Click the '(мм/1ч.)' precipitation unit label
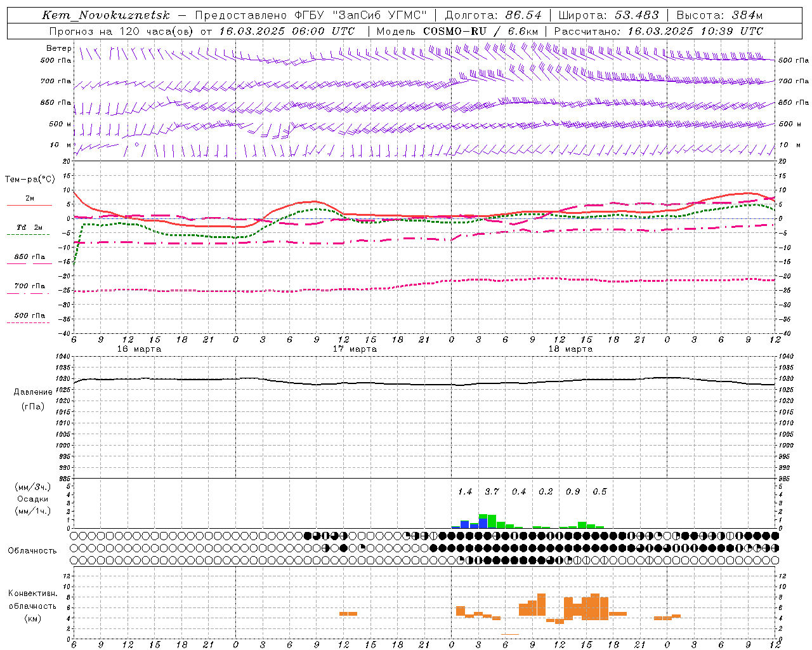The image size is (812, 650). click(32, 511)
